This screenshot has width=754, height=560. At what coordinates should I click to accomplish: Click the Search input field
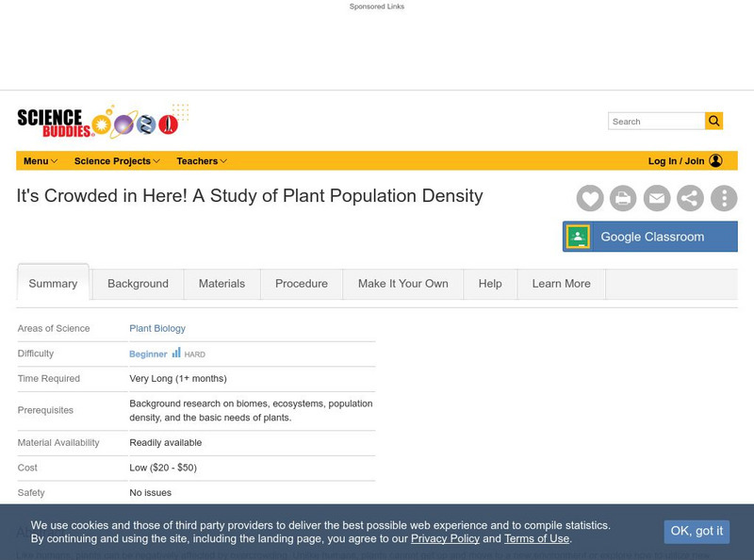click(657, 122)
